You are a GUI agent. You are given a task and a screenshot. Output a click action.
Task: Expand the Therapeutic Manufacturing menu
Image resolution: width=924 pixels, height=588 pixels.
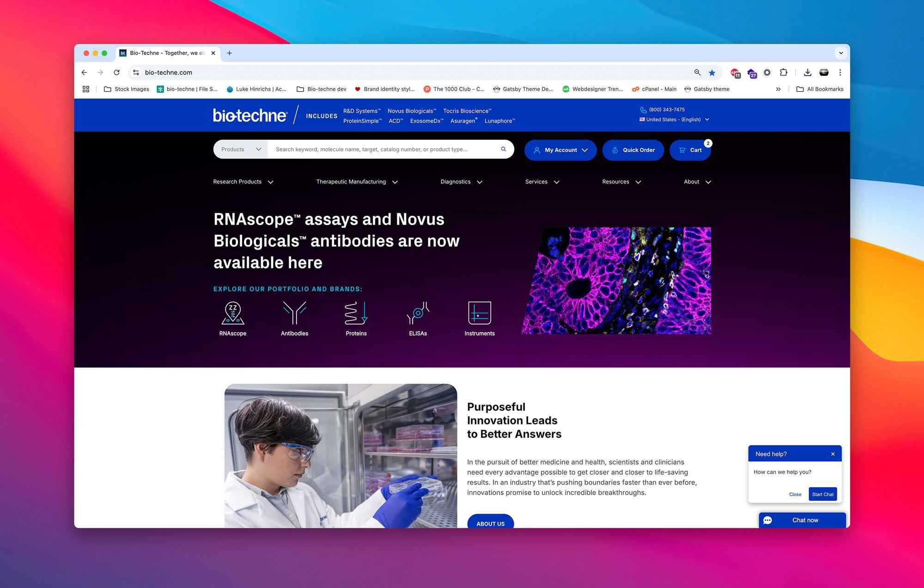coord(357,182)
